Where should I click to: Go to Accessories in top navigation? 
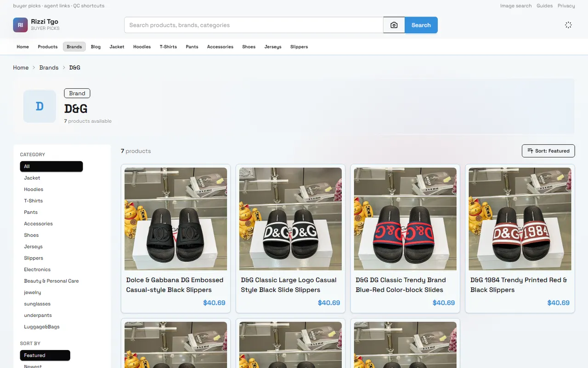220,47
